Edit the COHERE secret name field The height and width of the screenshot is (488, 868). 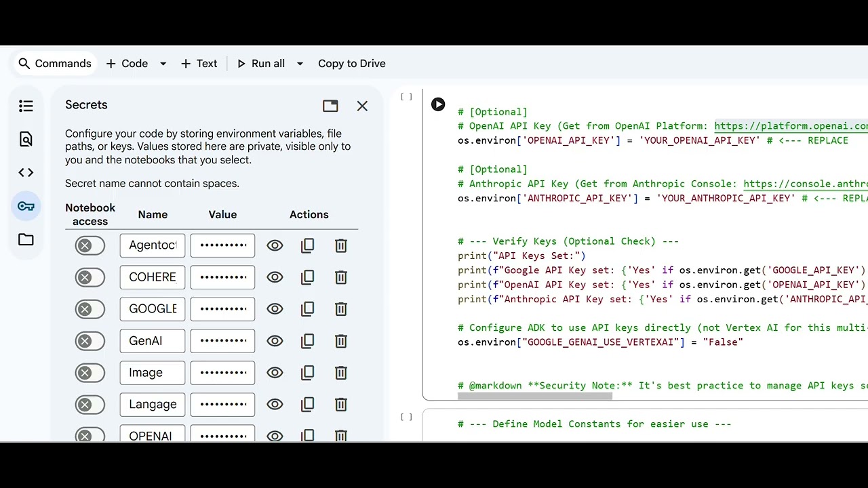153,277
